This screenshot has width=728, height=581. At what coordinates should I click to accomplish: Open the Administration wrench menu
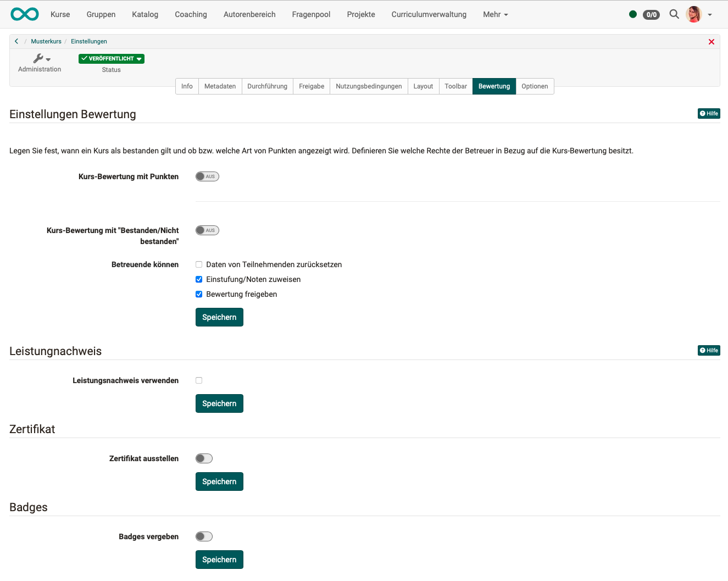point(40,58)
